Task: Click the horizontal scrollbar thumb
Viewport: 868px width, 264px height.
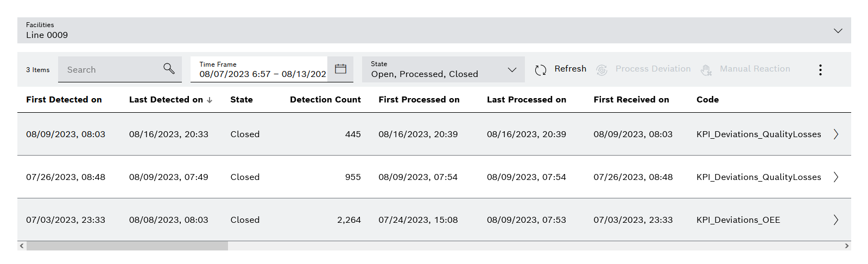Action: [x=127, y=246]
